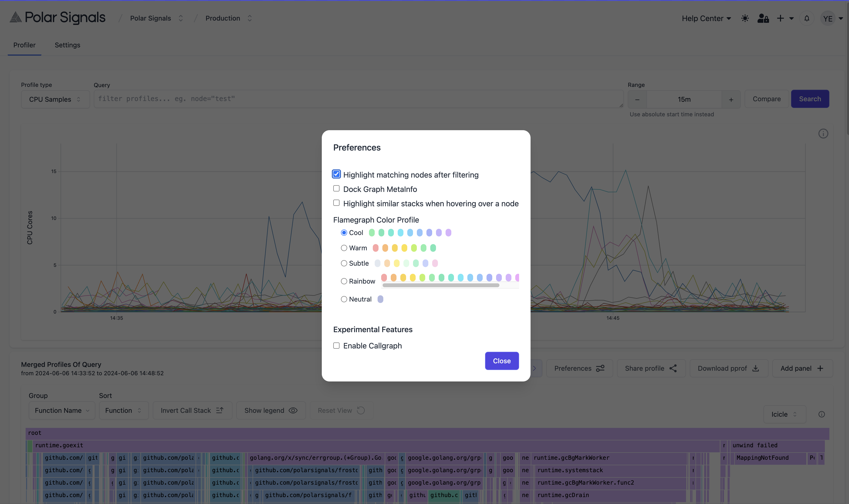Check Enable Callgraph experimental feature
Viewport: 849px width, 504px height.
click(x=336, y=345)
